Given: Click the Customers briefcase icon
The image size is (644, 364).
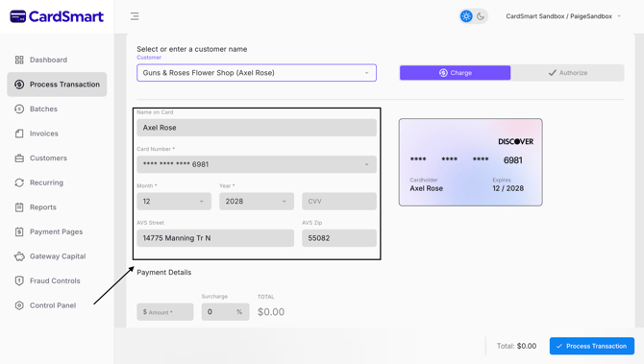Looking at the screenshot, I should [x=19, y=158].
